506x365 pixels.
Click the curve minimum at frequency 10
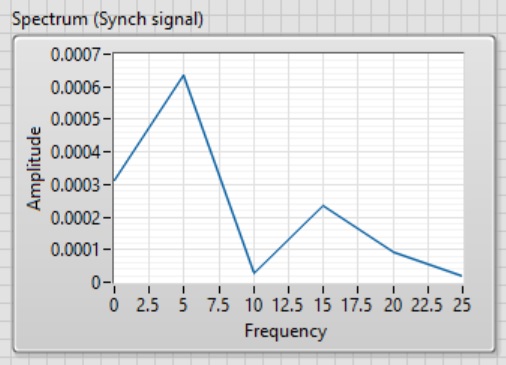254,273
